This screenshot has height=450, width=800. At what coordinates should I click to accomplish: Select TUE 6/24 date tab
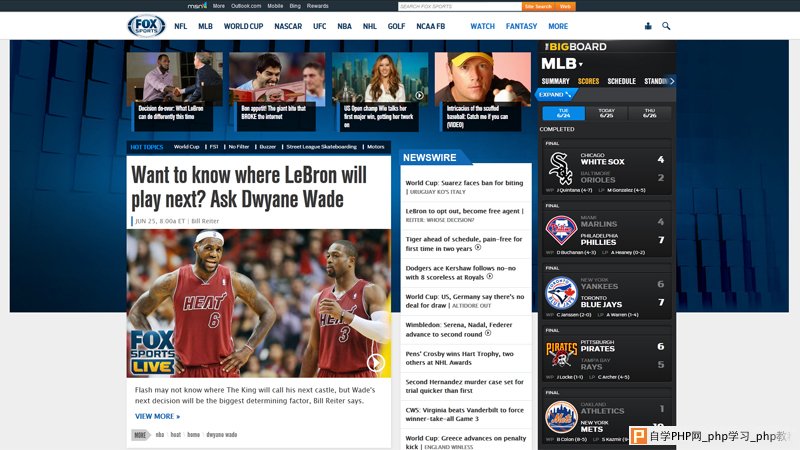coord(563,113)
